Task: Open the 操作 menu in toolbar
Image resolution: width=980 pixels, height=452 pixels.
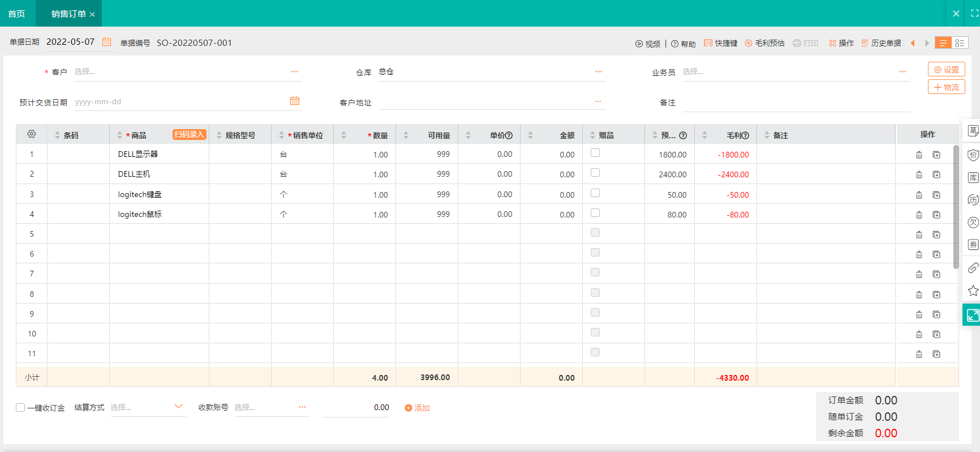Action: [x=841, y=43]
